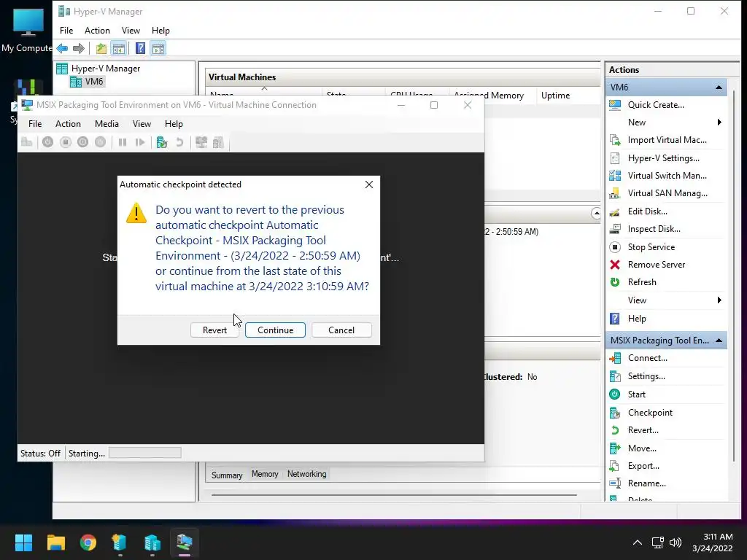The width and height of the screenshot is (747, 560).
Task: Open Virtual Switch Manager action
Action: coord(667,176)
